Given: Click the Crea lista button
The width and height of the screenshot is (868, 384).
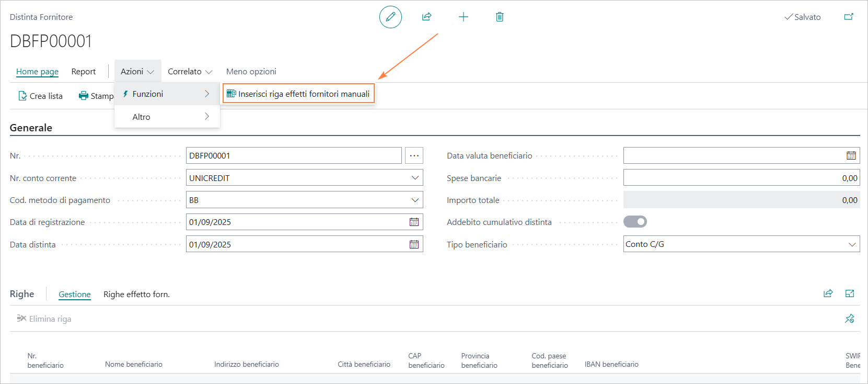Looking at the screenshot, I should [41, 96].
